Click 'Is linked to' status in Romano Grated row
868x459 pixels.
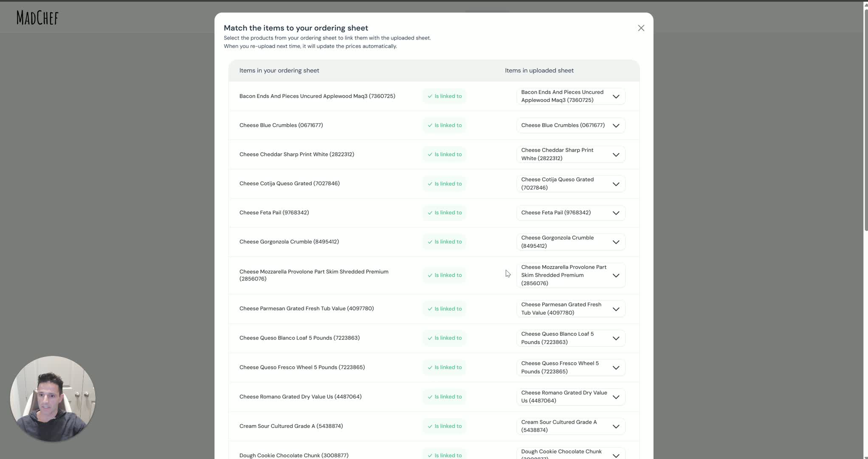click(x=444, y=397)
